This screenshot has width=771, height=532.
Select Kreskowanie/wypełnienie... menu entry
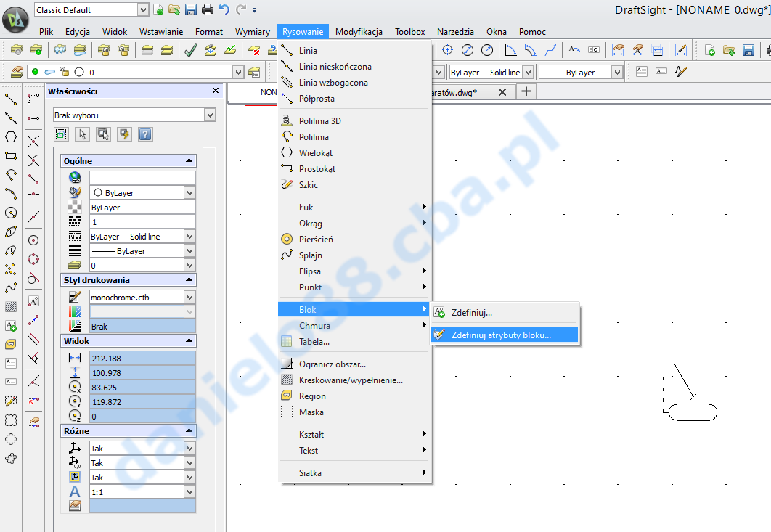[353, 380]
